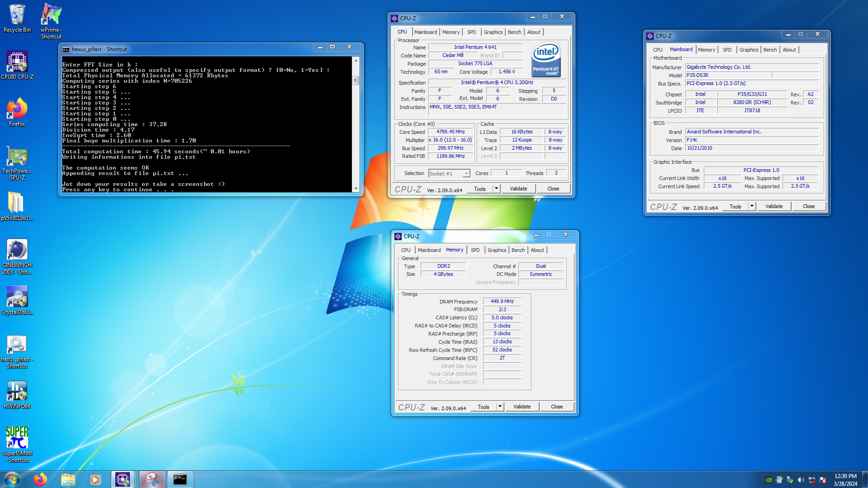Select the Firefox desktop icon
This screenshot has height=488, width=868.
17,112
